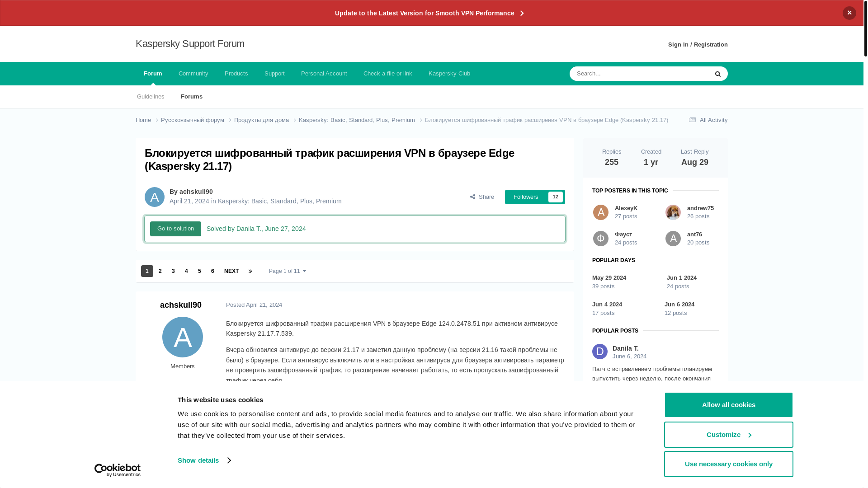Go to page 6 of topic
The height and width of the screenshot is (488, 868).
coord(212,271)
